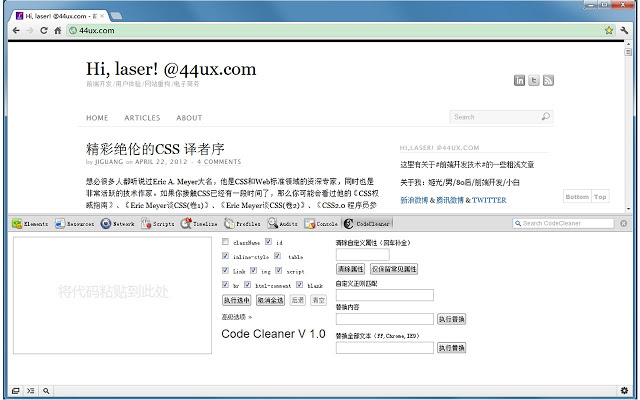
Task: Undock the developer tools using the dock icon
Action: click(15, 391)
